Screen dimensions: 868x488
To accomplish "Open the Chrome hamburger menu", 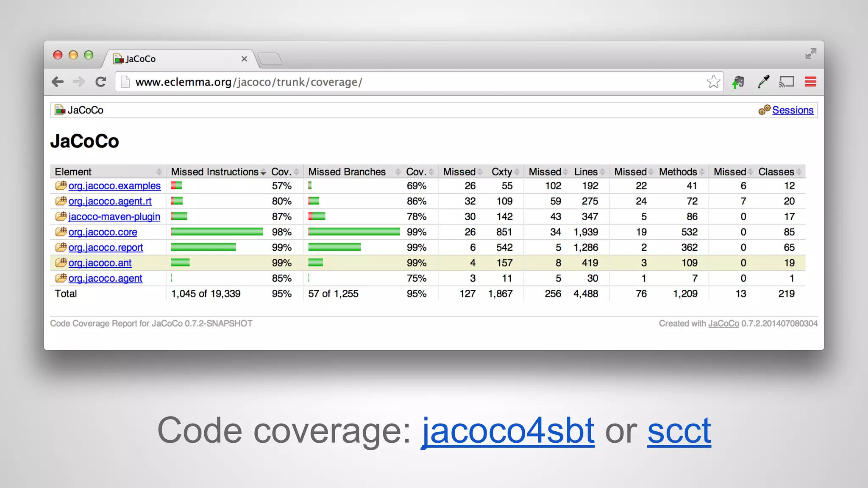I will [x=810, y=82].
